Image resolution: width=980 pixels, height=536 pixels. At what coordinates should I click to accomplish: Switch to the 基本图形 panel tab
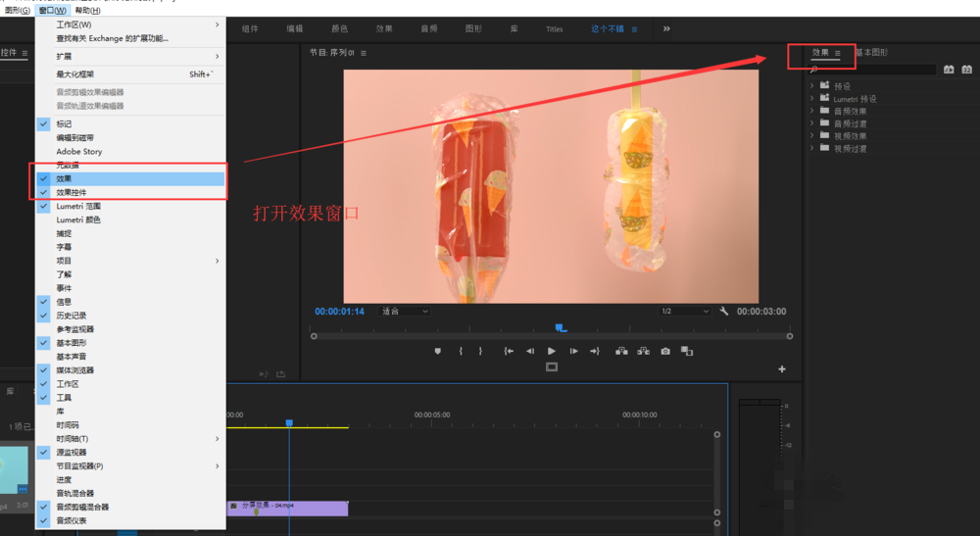click(872, 53)
